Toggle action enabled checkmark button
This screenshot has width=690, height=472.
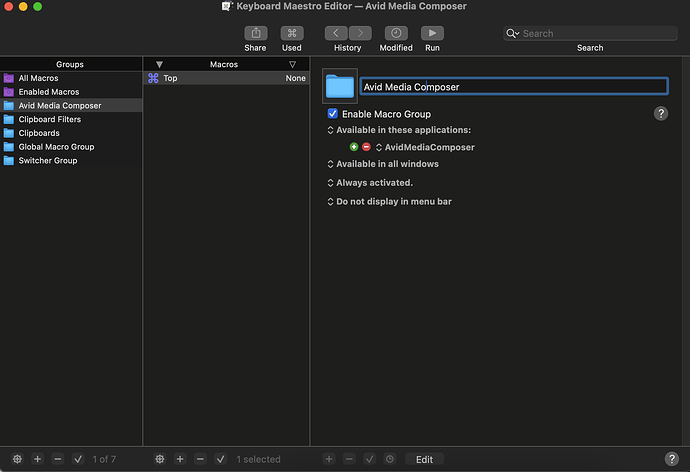pyautogui.click(x=369, y=459)
